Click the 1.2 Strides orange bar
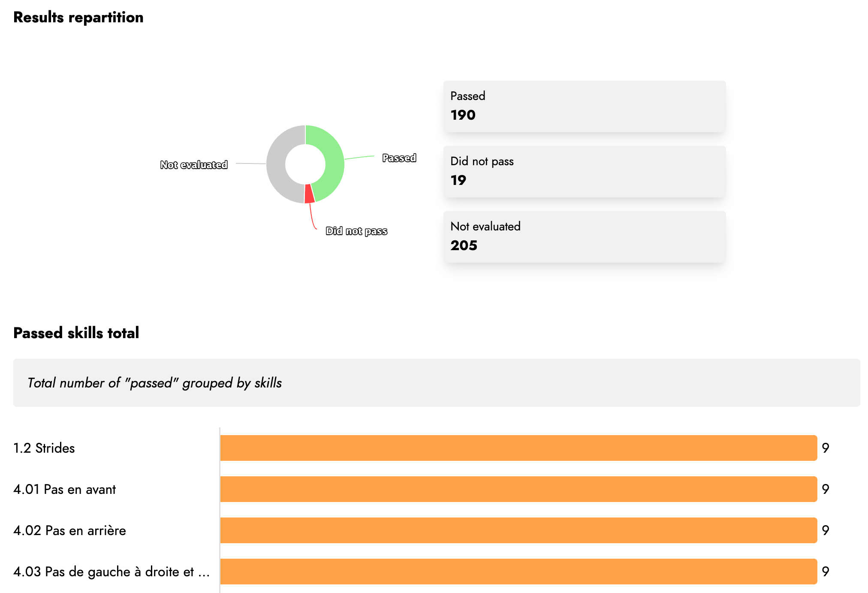The height and width of the screenshot is (593, 868). (518, 448)
